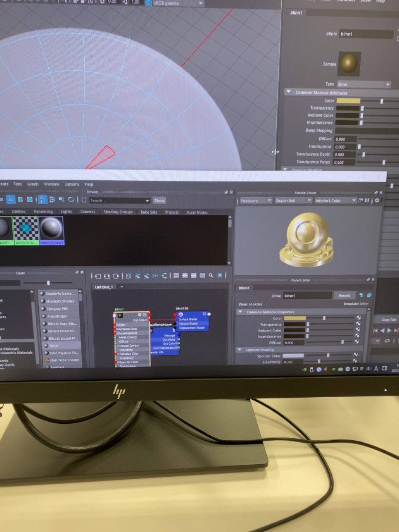Click the Copy Tab button
Screen dimensions: 399x532
[389, 320]
